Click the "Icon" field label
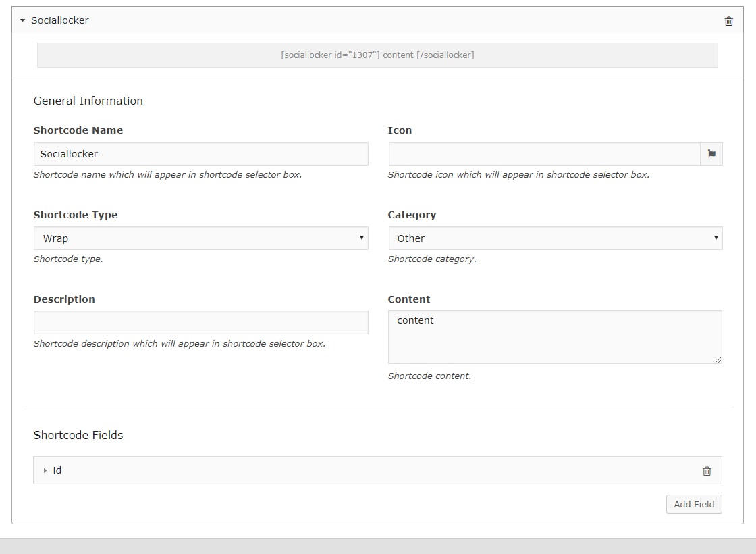Screen dimensions: 756x554 click(x=400, y=130)
